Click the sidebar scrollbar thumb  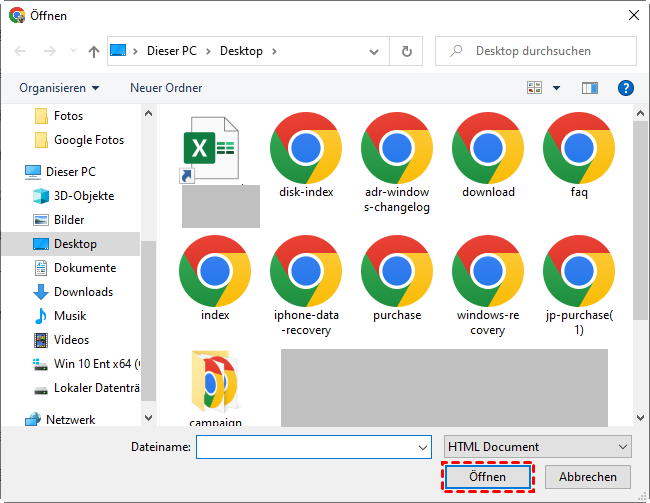[148, 321]
